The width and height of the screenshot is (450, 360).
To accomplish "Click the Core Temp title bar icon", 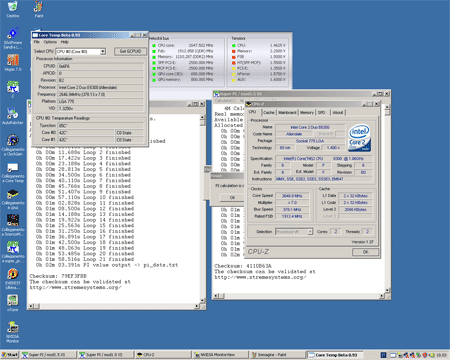I will pos(35,35).
